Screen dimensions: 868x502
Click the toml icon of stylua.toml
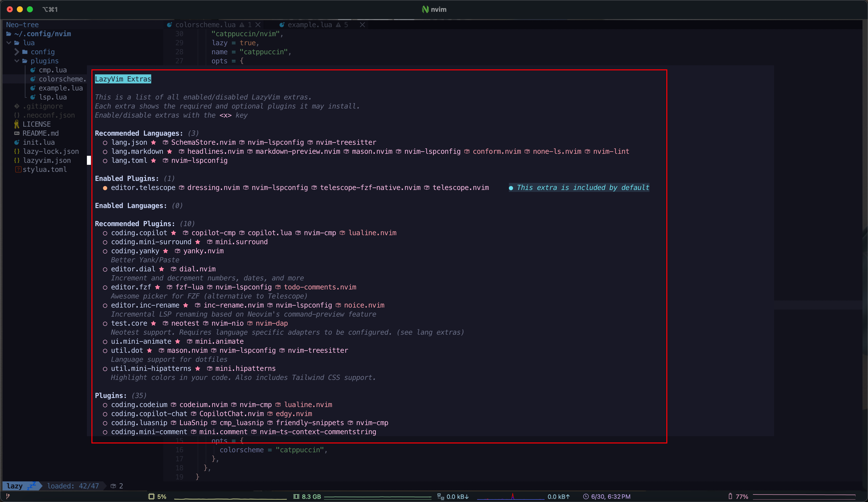[x=18, y=170]
